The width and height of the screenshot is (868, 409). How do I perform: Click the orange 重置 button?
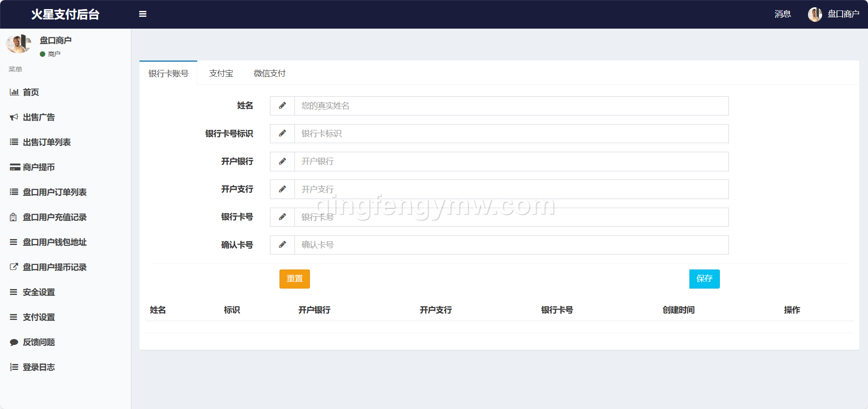click(x=294, y=279)
